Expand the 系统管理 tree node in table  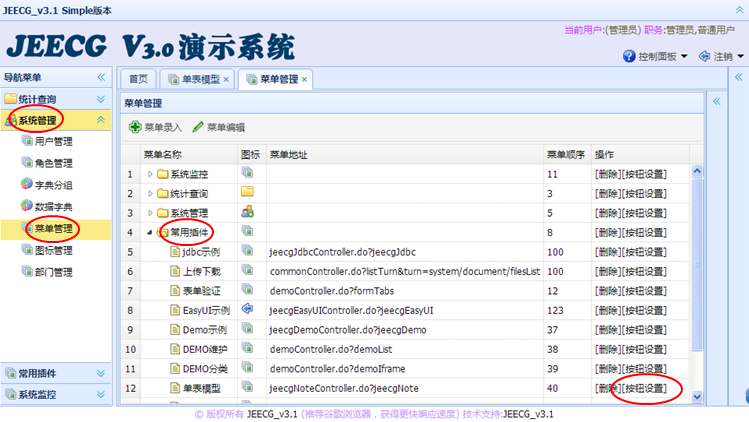[x=150, y=213]
